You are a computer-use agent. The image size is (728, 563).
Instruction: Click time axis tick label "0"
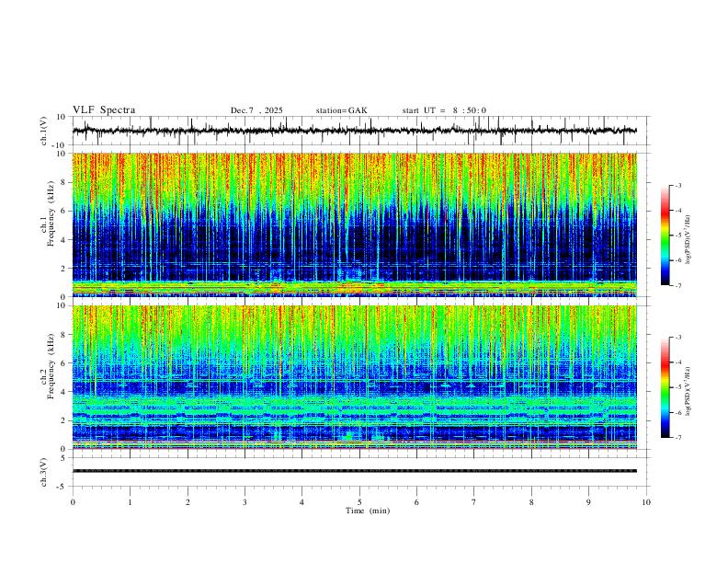[73, 502]
